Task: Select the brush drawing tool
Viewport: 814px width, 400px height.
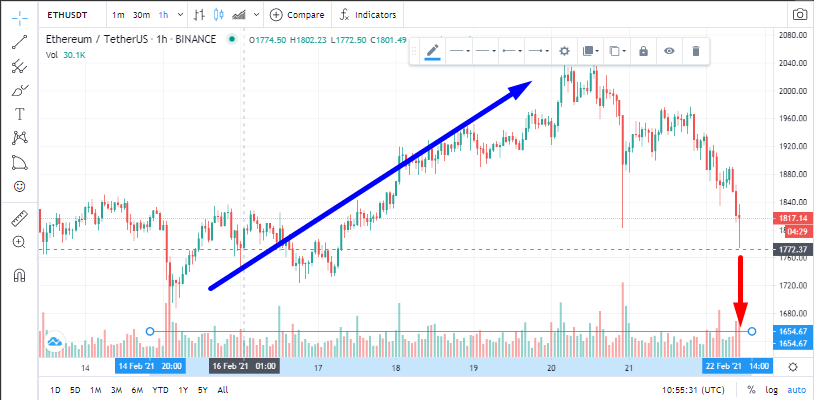Action: (x=20, y=90)
